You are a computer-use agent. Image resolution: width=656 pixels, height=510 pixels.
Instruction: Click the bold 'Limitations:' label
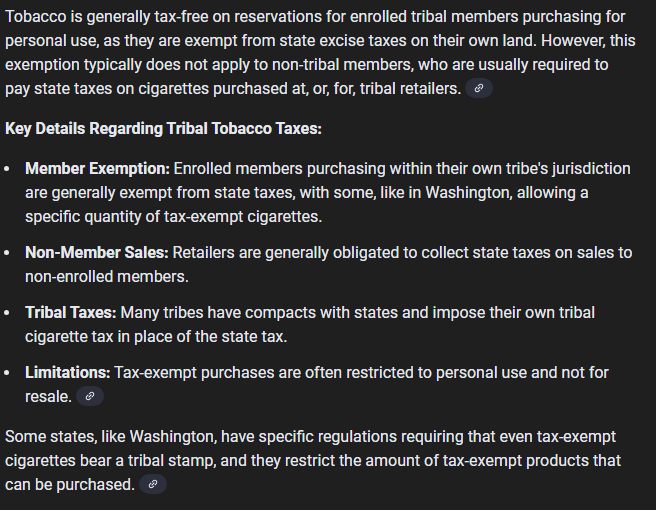[68, 372]
